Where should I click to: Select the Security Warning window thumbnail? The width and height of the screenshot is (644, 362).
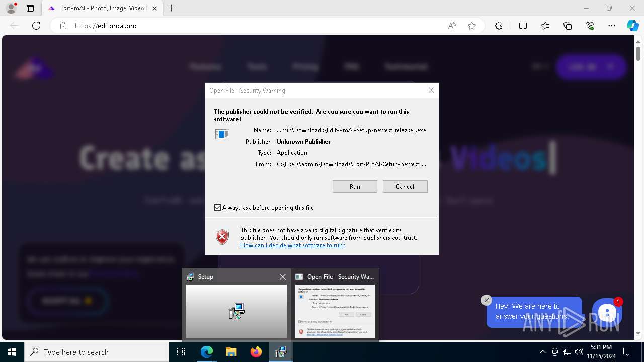[x=335, y=311]
